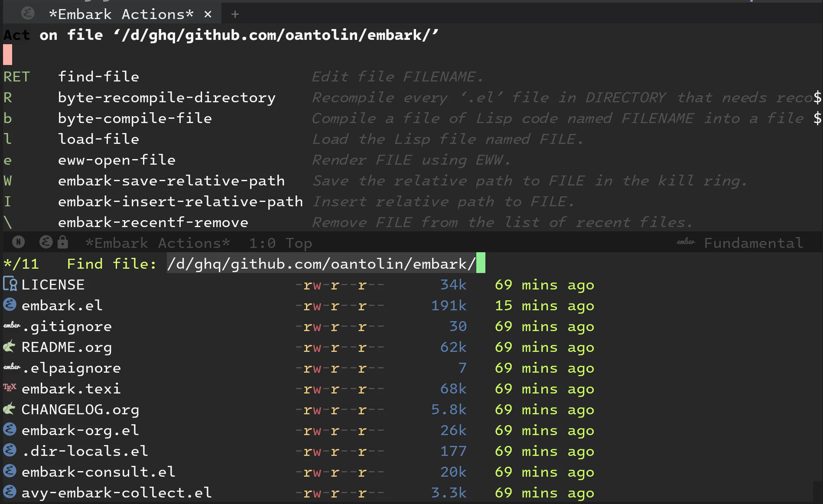Choose the byte-recompile-directory action
Viewport: 823px width, 504px height.
(x=167, y=98)
